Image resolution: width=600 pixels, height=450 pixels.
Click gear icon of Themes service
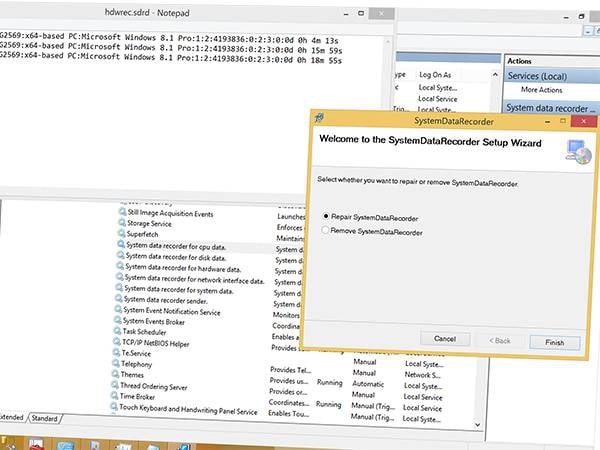click(x=116, y=373)
